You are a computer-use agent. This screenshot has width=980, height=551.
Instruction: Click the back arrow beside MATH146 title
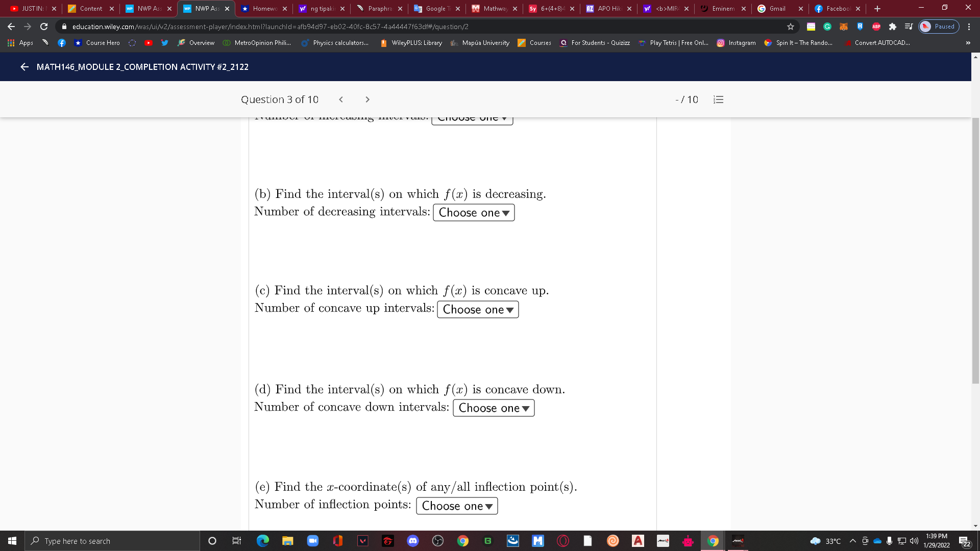click(x=24, y=67)
